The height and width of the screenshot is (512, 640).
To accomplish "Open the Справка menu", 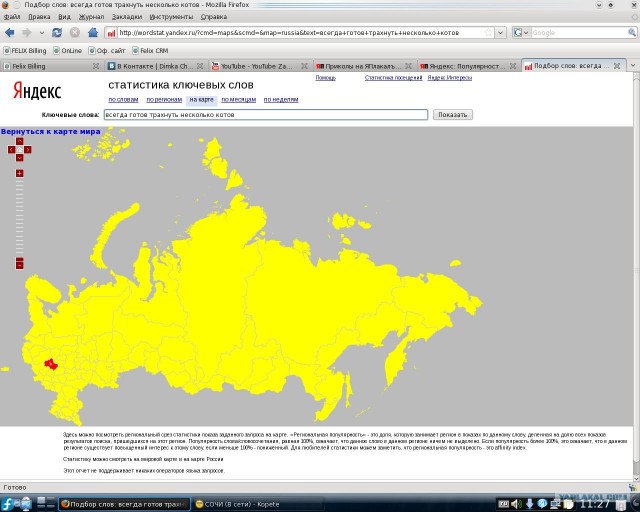I will click(x=214, y=17).
